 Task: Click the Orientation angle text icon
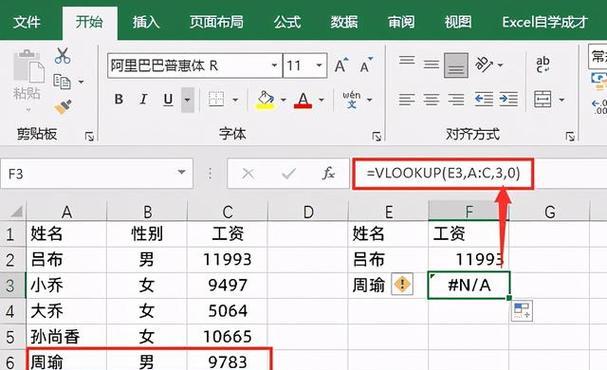[x=484, y=65]
